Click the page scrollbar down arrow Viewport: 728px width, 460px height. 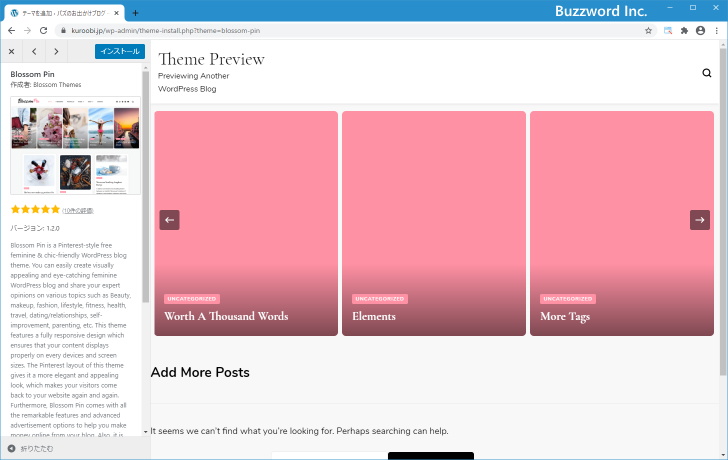point(723,455)
